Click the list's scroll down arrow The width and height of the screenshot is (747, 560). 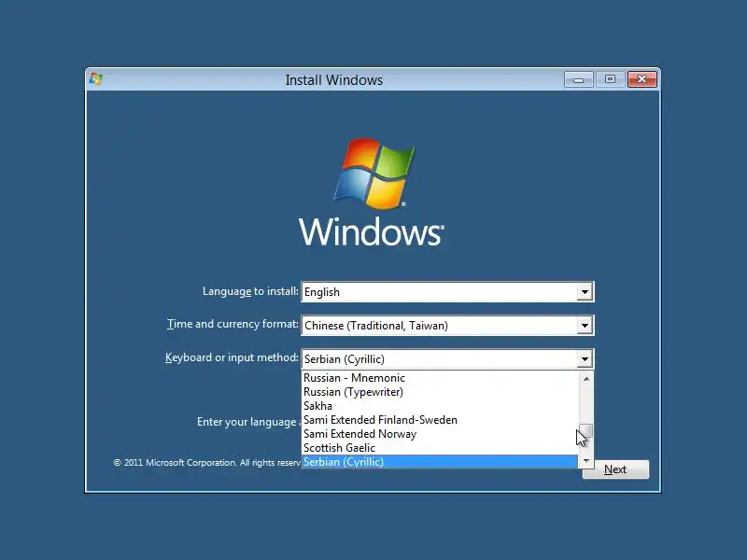(x=586, y=460)
